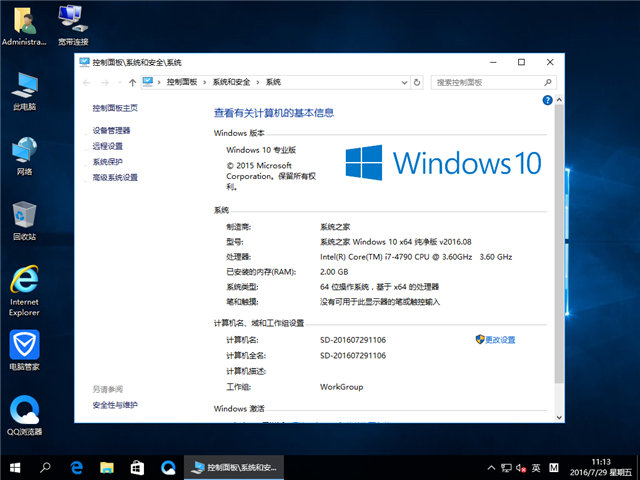Click the refresh button in address bar

423,81
